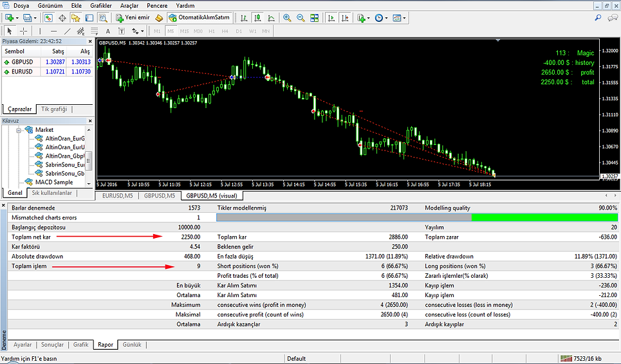Image resolution: width=621 pixels, height=364 pixels.
Task: Toggle chart auto scroll
Action: pyautogui.click(x=331, y=18)
